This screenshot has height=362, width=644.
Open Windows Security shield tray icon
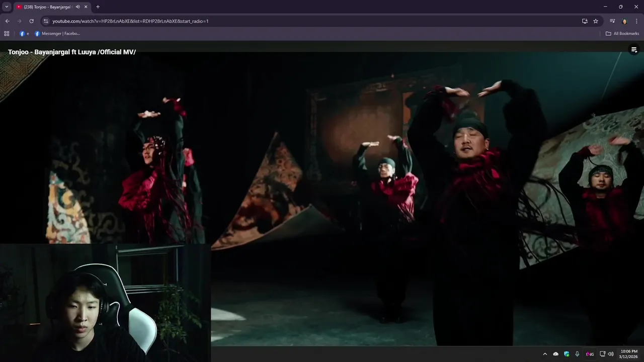point(567,354)
